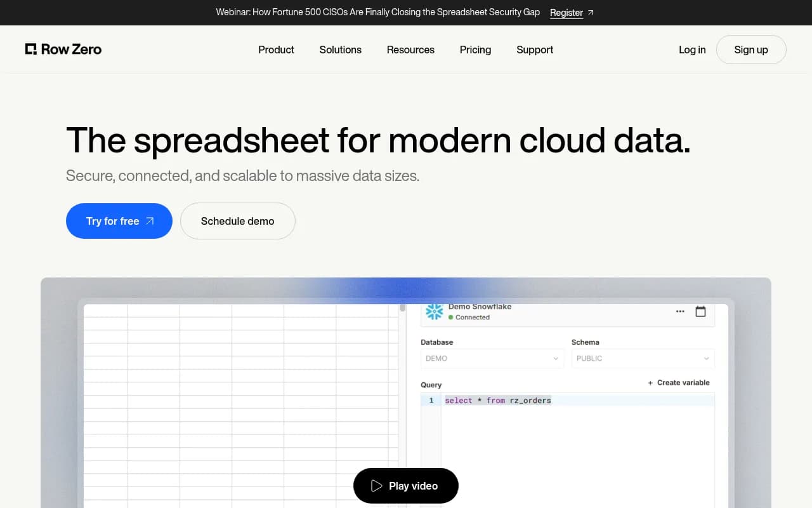Play the product demo video
Viewport: 812px width, 508px height.
[406, 486]
